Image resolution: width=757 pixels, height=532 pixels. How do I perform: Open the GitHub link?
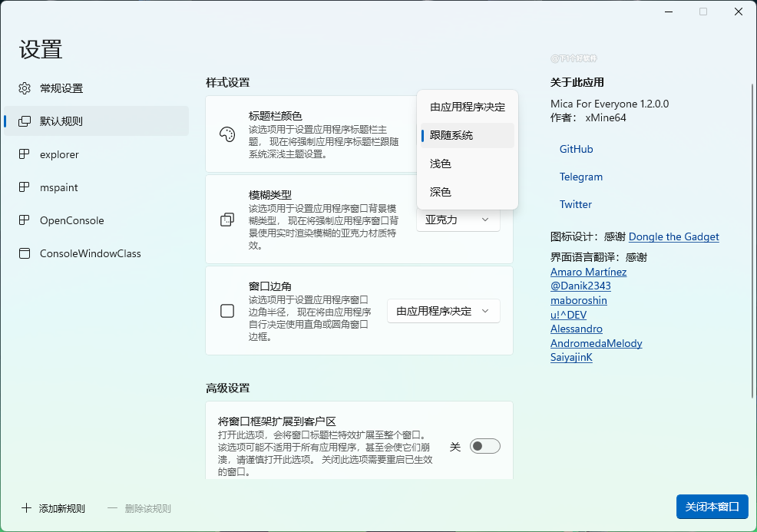pos(576,149)
